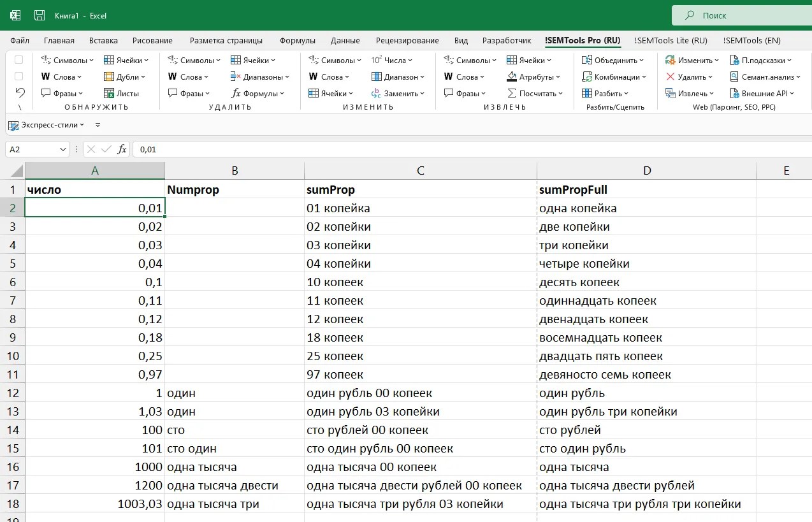Click the Атрибуты icon in ИЗВЛЕЧЬ group
The height and width of the screenshot is (522, 812).
coord(512,77)
